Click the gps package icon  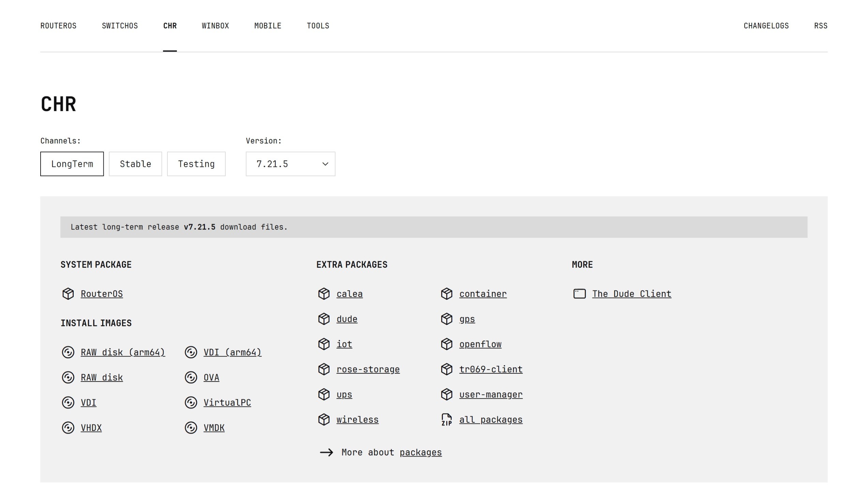446,319
